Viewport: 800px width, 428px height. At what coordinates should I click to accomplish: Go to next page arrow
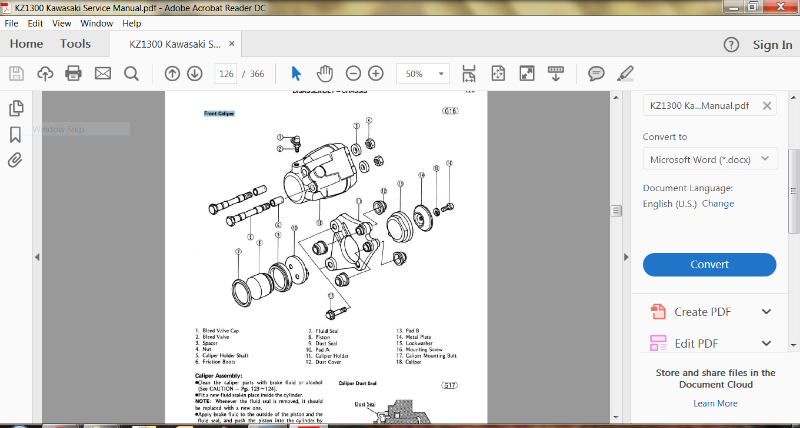pyautogui.click(x=194, y=73)
